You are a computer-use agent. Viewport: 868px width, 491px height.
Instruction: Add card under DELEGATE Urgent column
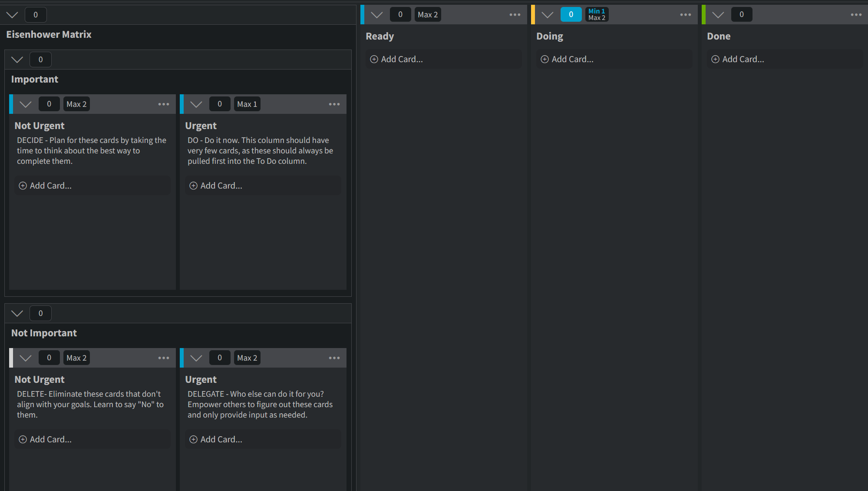(x=221, y=440)
